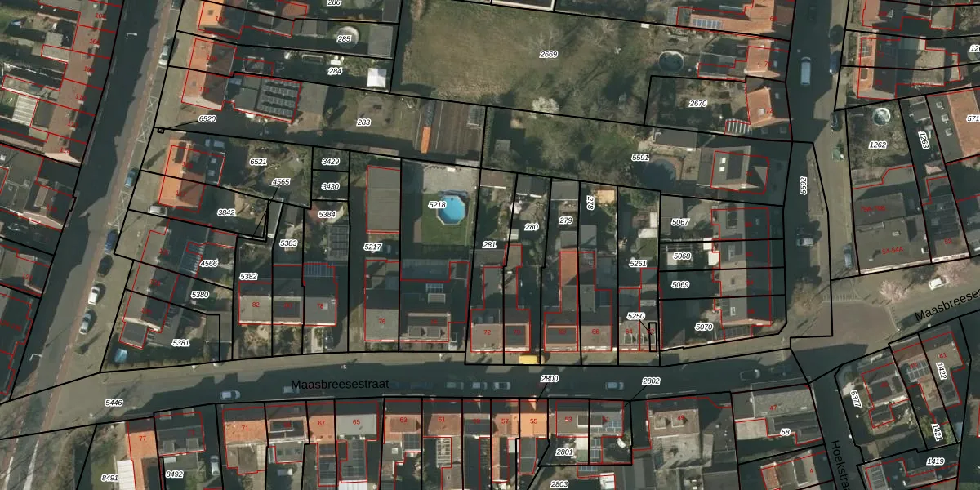Click parcel number 5070

680,327
